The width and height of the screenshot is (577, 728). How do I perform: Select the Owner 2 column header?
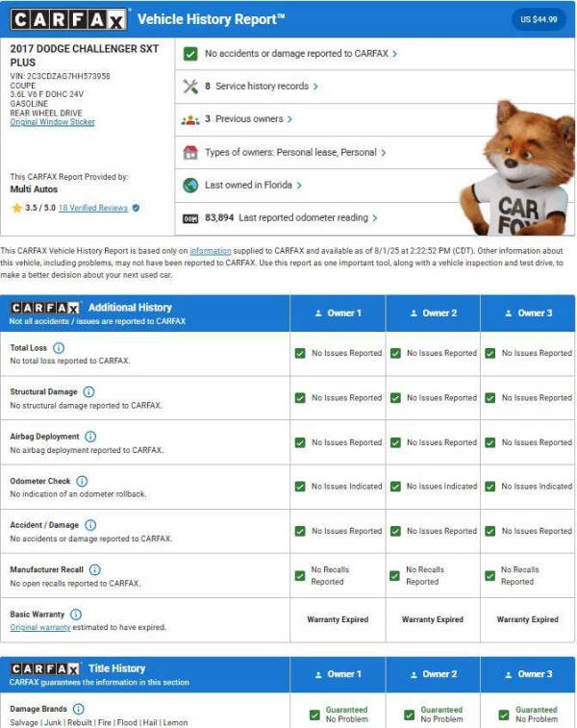point(433,313)
